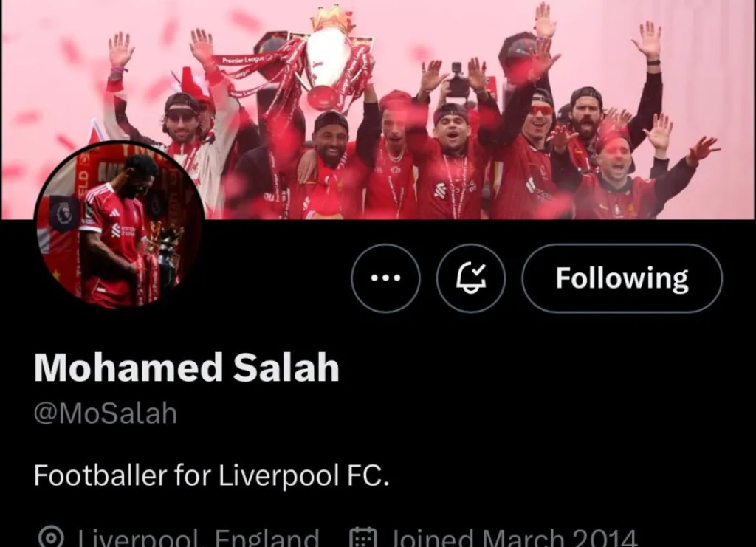
Task: Click the Following button to unfollow
Action: 622,278
